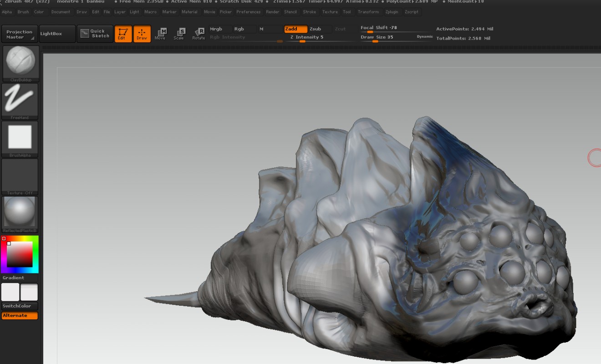Image resolution: width=601 pixels, height=364 pixels.
Task: Open the Movie menu
Action: 209,12
